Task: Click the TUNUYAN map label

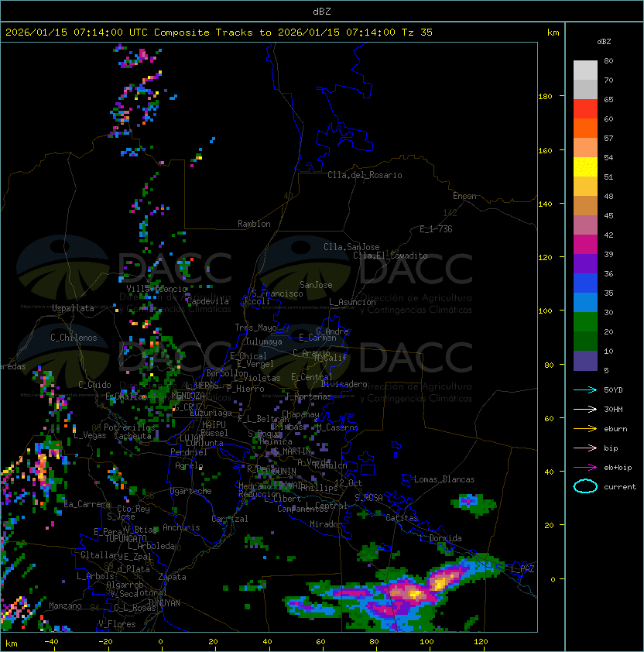Action: click(x=164, y=603)
